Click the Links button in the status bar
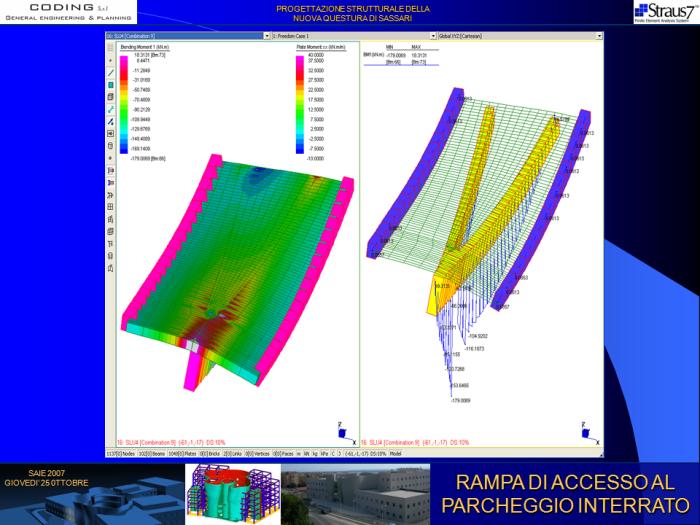 (234, 453)
